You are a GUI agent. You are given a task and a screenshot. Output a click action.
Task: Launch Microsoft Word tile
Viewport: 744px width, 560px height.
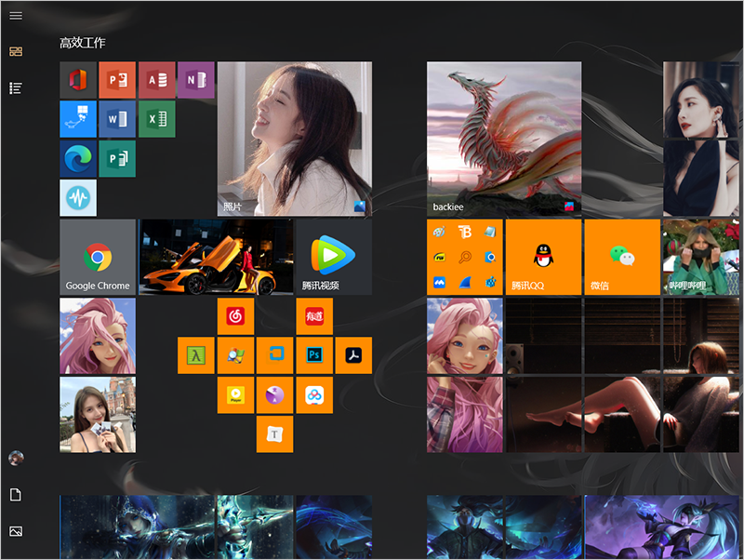tap(117, 119)
